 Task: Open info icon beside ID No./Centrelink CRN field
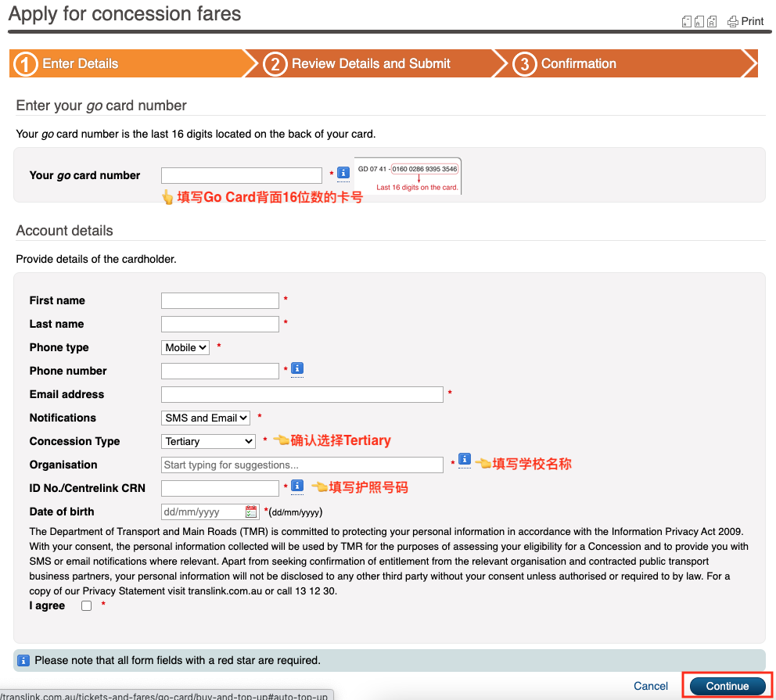pyautogui.click(x=297, y=486)
